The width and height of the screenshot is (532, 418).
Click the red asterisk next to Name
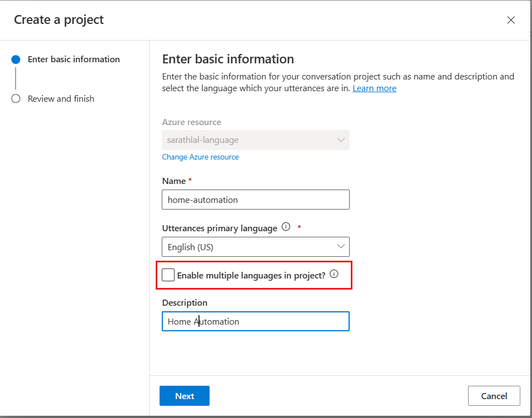pyautogui.click(x=191, y=180)
